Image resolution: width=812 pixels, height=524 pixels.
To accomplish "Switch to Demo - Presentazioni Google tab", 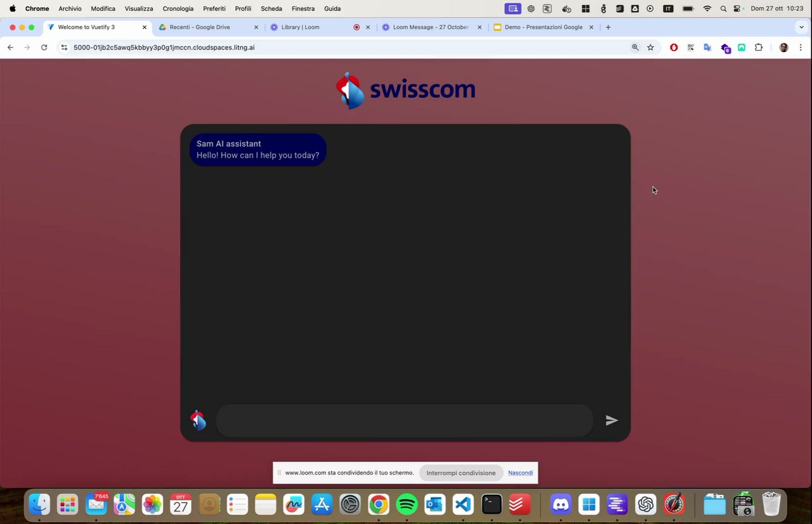I will [544, 27].
